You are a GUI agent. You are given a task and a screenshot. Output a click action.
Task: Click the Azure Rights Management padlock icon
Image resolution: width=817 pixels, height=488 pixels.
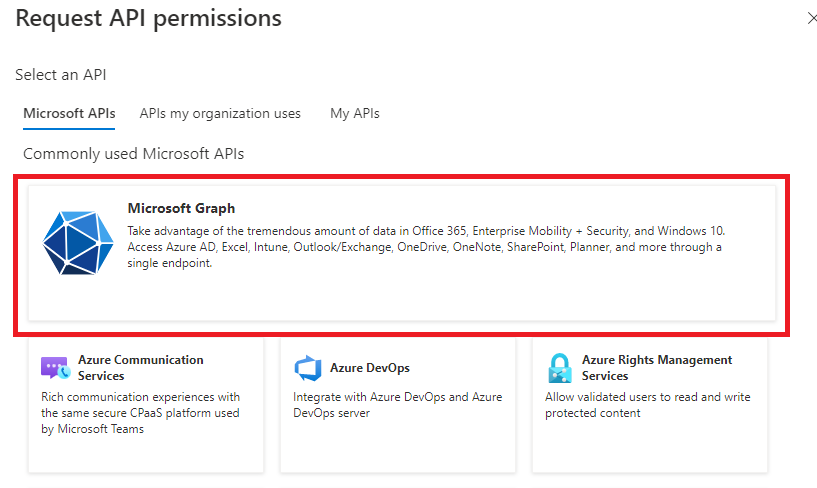(559, 368)
